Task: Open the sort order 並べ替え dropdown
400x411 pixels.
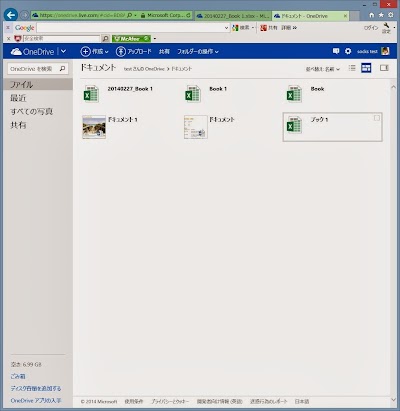Action: (x=323, y=69)
